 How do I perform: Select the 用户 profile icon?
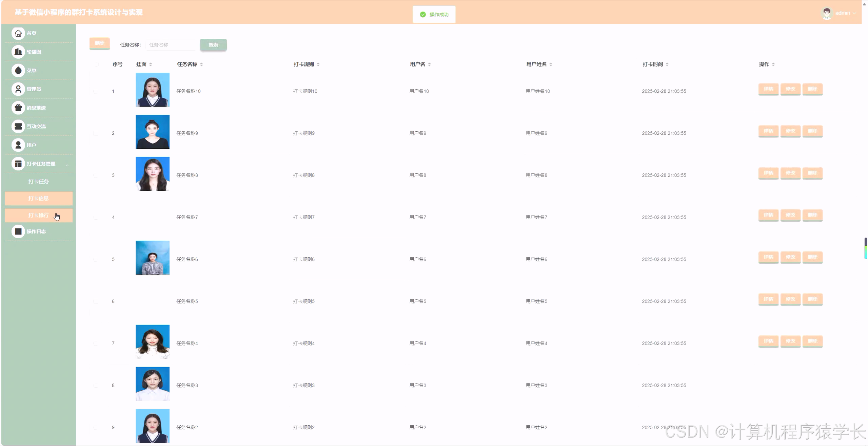pyautogui.click(x=18, y=145)
